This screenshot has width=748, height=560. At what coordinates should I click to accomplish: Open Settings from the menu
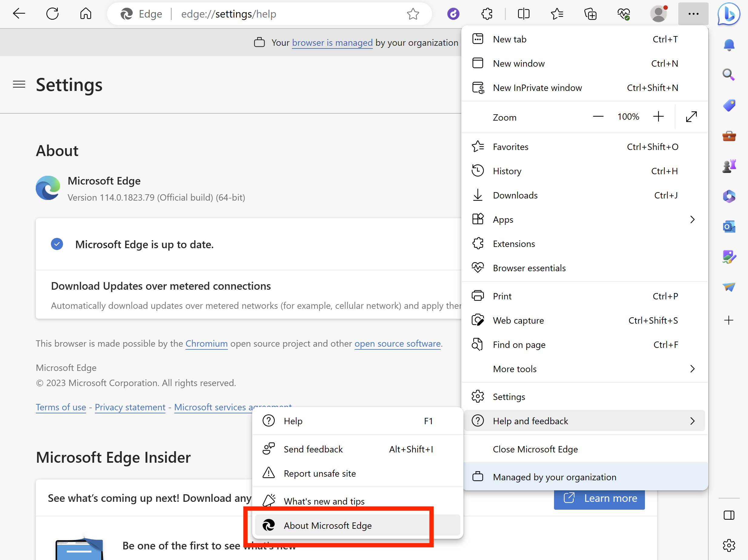point(585,397)
